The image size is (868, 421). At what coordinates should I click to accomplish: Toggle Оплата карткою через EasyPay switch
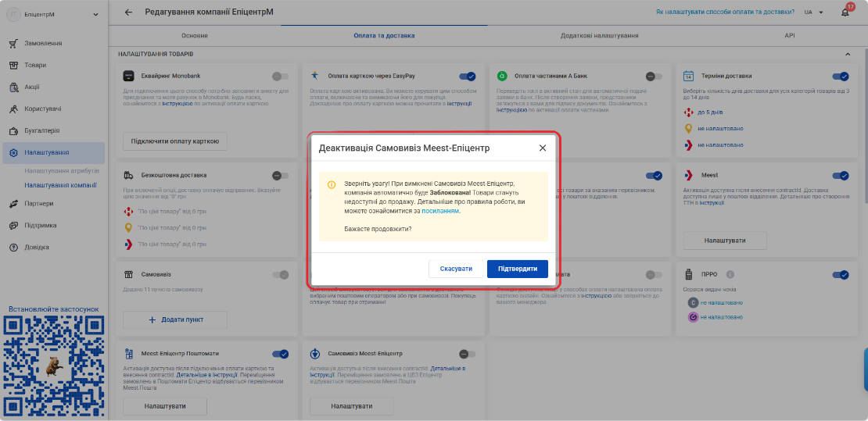click(468, 77)
